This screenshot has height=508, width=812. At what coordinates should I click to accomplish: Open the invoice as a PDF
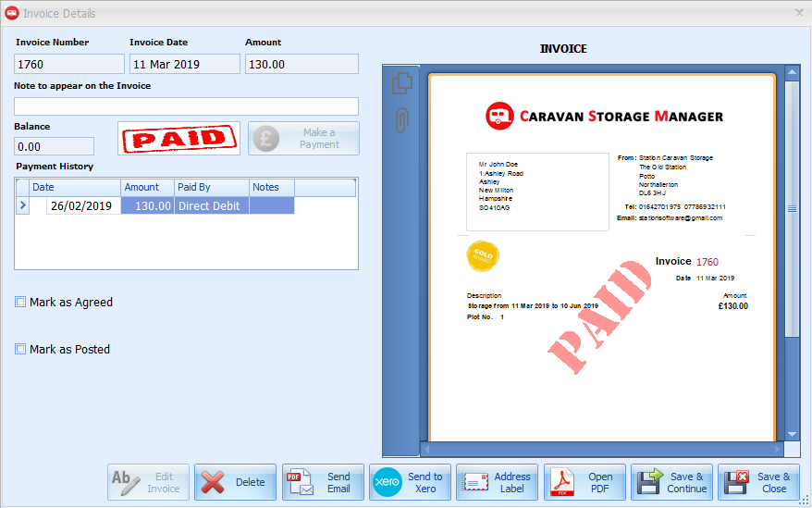click(584, 482)
